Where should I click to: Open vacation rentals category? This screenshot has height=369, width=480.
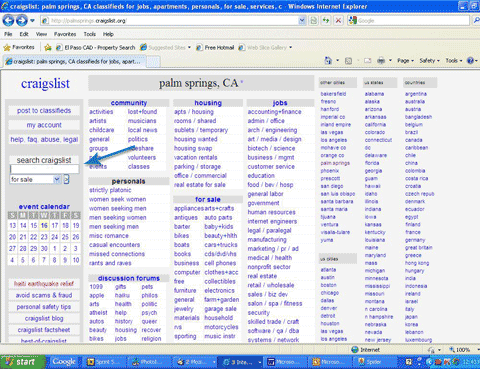(x=196, y=157)
